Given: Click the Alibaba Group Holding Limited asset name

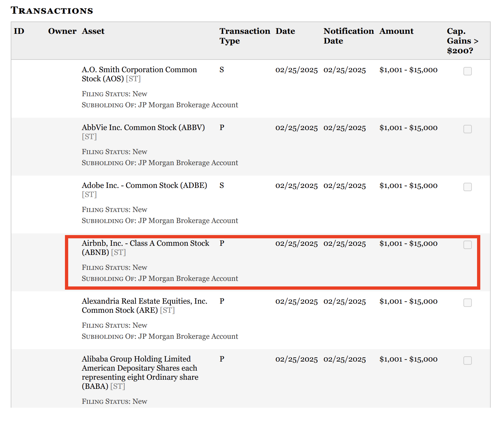Looking at the screenshot, I should click(140, 373).
